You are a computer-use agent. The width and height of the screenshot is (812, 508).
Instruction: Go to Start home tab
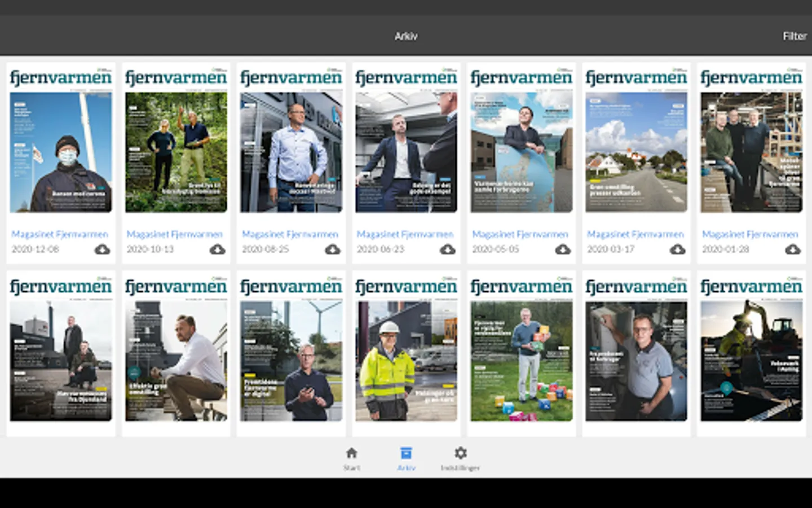[x=351, y=459]
